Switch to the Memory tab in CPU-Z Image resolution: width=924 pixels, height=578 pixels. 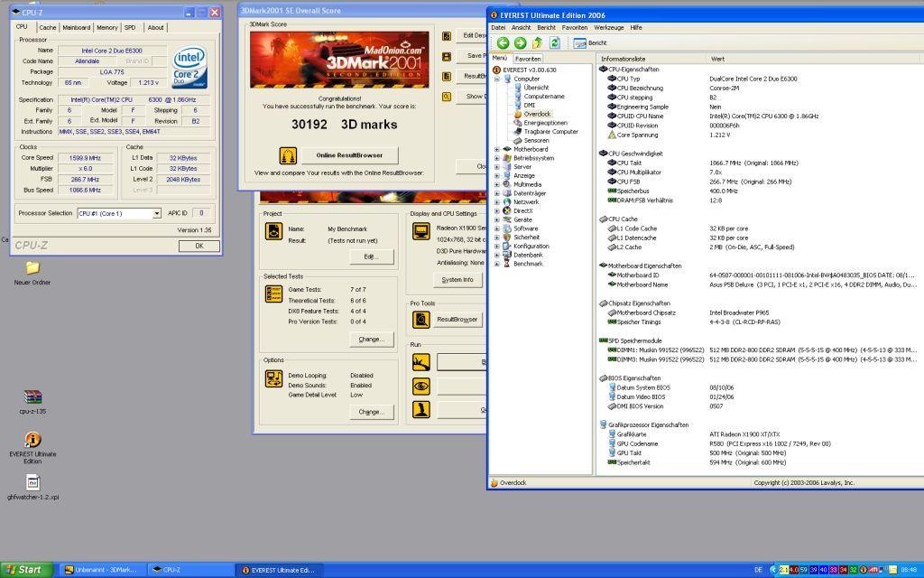(106, 28)
